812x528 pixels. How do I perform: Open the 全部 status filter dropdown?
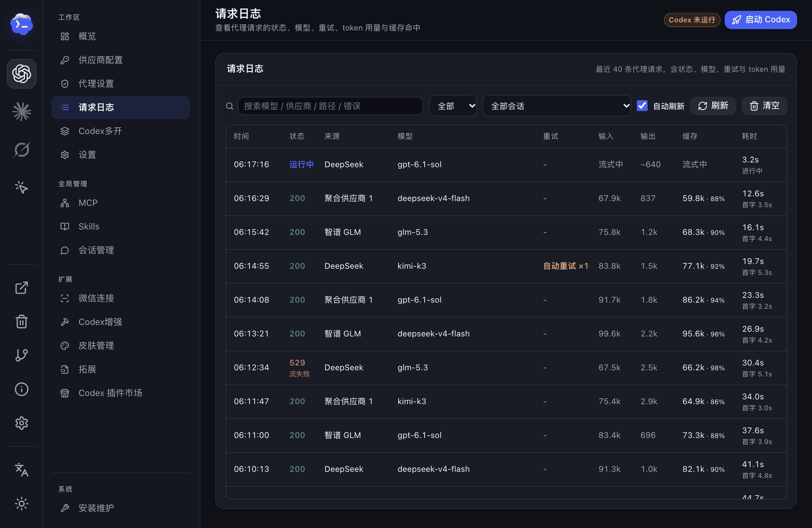[453, 106]
